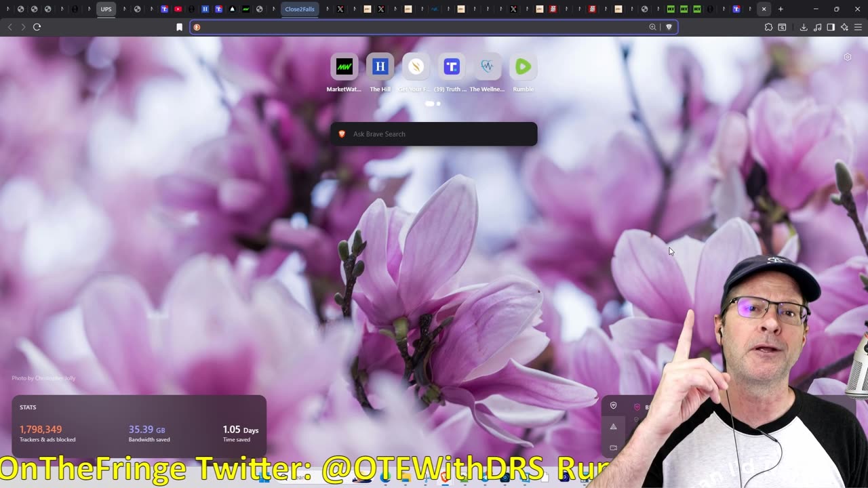Open the Brave hamburger main menu
Viewport: 868px width, 488px height.
pos(858,27)
